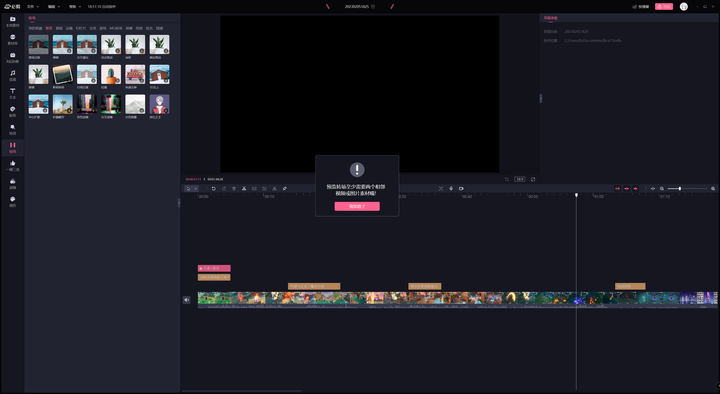The height and width of the screenshot is (394, 720).
Task: Select the tilted photo transition thumbnail
Action: click(62, 74)
